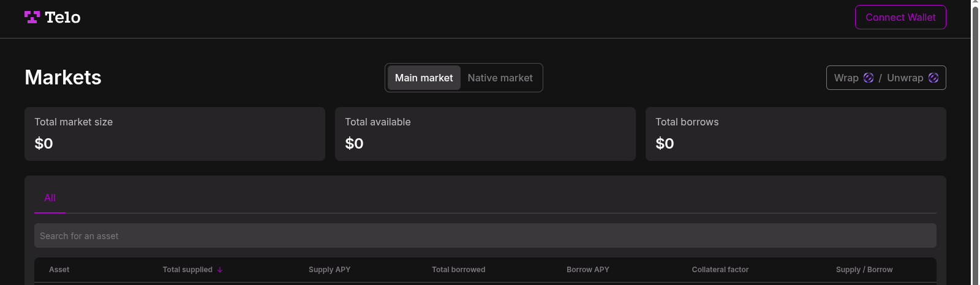Focus the Search for an asset field

pyautogui.click(x=485, y=235)
